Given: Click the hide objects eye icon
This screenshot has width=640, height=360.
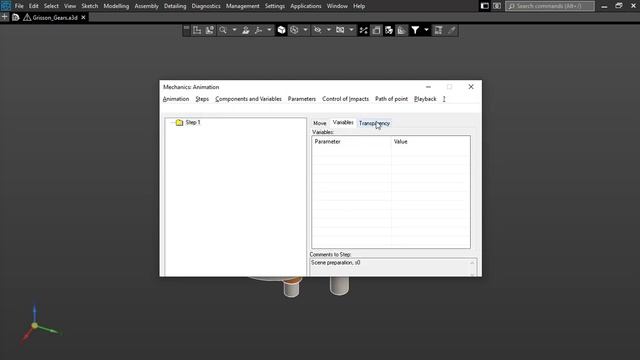Looking at the screenshot, I should click(318, 30).
